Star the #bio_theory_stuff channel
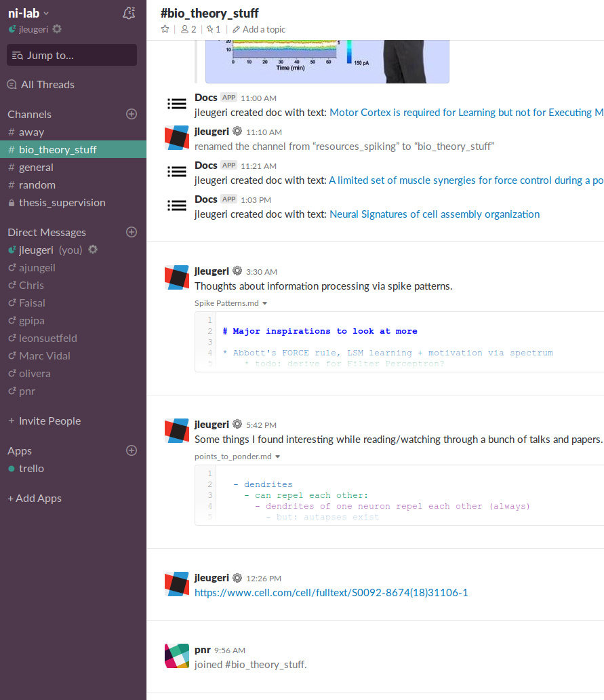Screen dimensions: 604x700 (x=165, y=29)
